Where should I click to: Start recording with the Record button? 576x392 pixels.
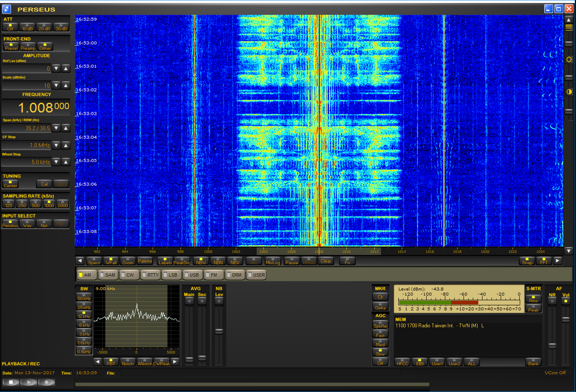pyautogui.click(x=47, y=382)
